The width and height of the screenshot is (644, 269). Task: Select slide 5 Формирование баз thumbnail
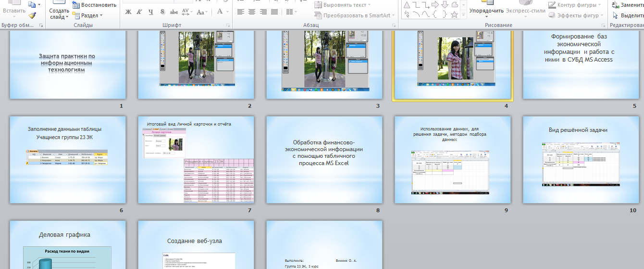point(581,65)
